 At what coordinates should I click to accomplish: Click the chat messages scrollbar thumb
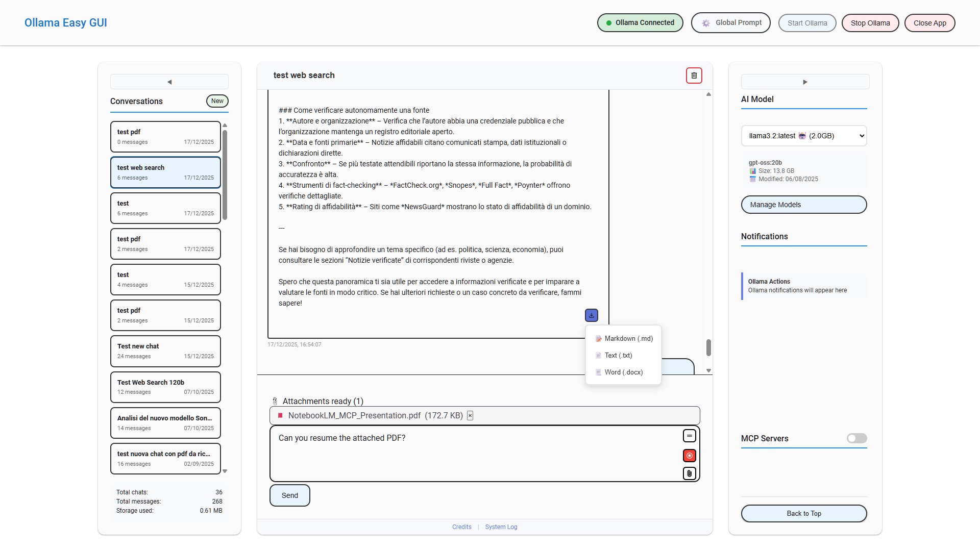click(708, 347)
